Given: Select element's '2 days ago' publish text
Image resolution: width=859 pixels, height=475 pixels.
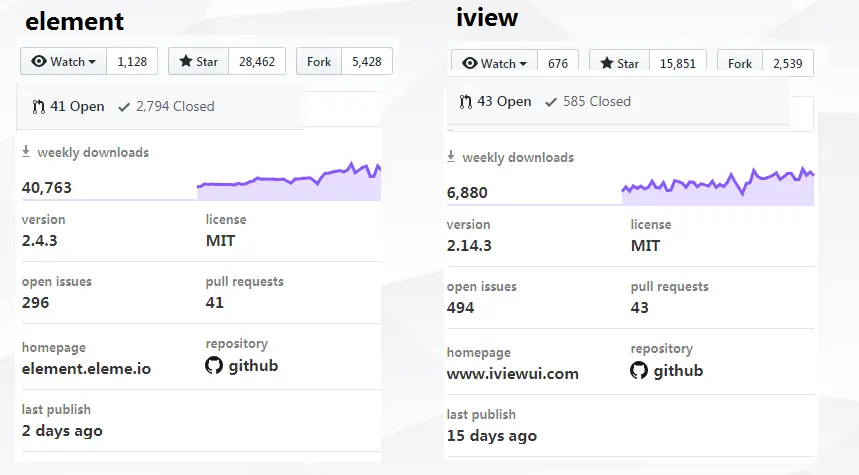Looking at the screenshot, I should click(x=62, y=431).
